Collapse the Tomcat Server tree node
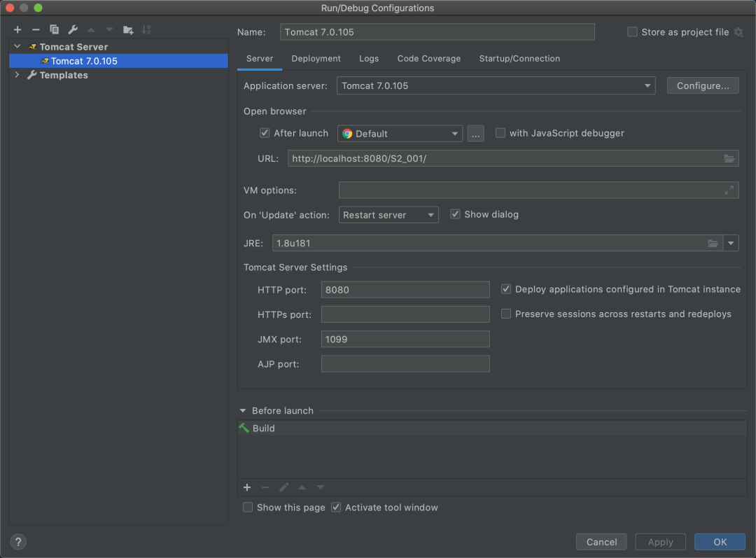This screenshot has width=756, height=558. point(17,47)
